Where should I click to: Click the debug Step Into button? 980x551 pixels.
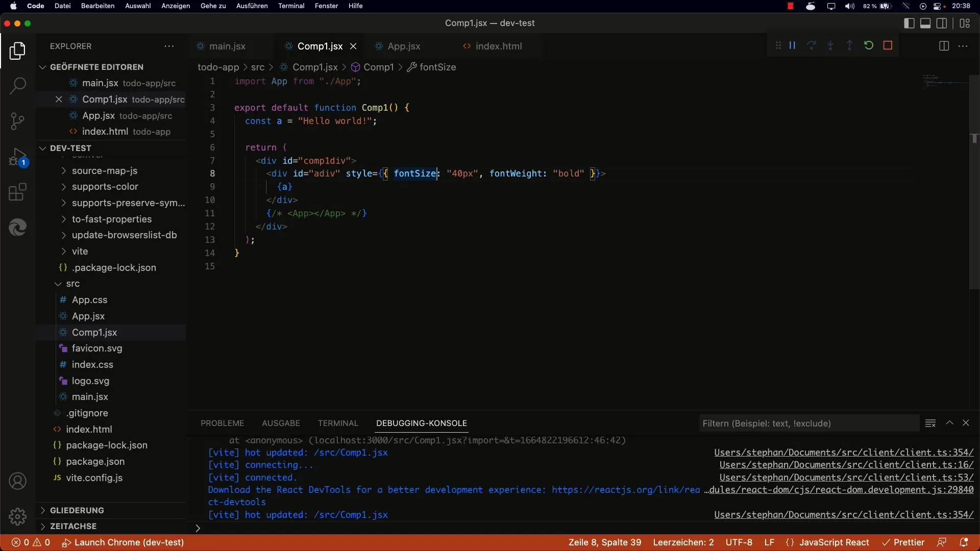coord(830,45)
